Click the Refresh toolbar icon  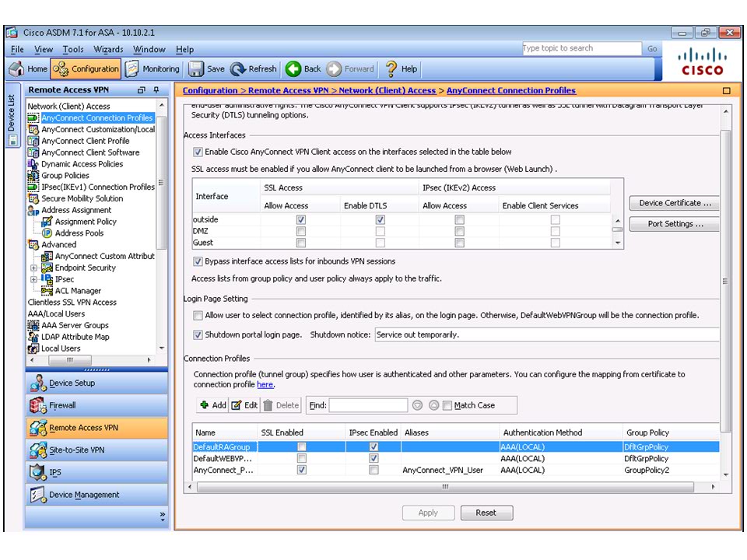coord(238,68)
